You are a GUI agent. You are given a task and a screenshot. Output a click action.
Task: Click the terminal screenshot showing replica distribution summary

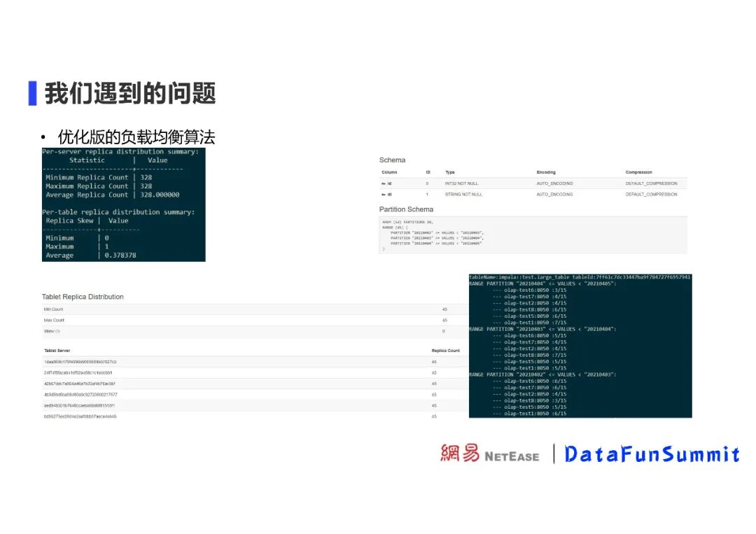point(123,204)
